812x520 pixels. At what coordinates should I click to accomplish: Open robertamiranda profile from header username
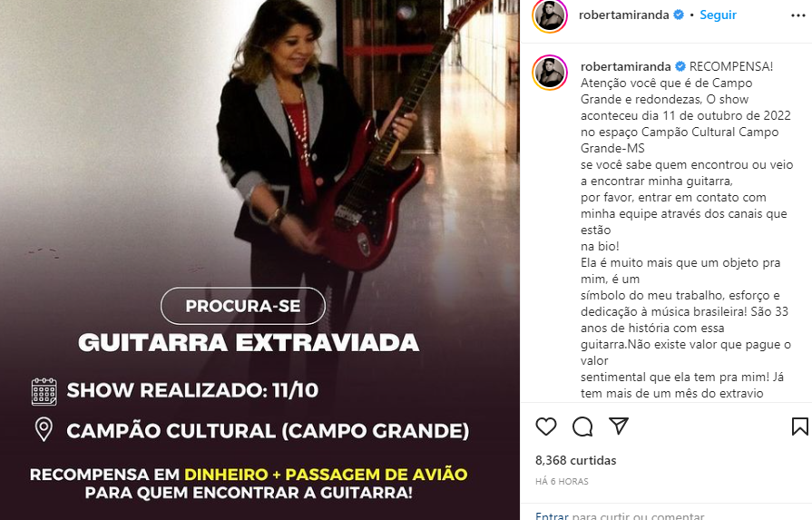tap(623, 15)
